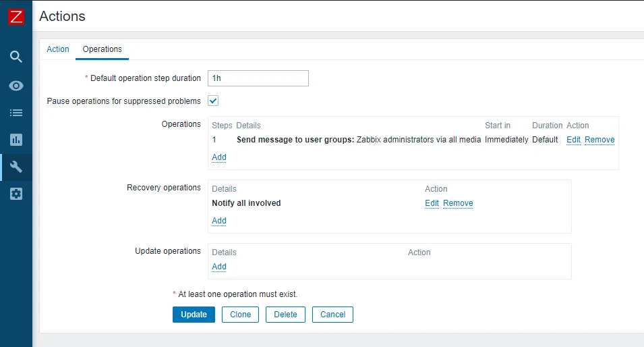This screenshot has height=347, width=644.
Task: Focus the default operation step duration field
Action: [x=258, y=78]
